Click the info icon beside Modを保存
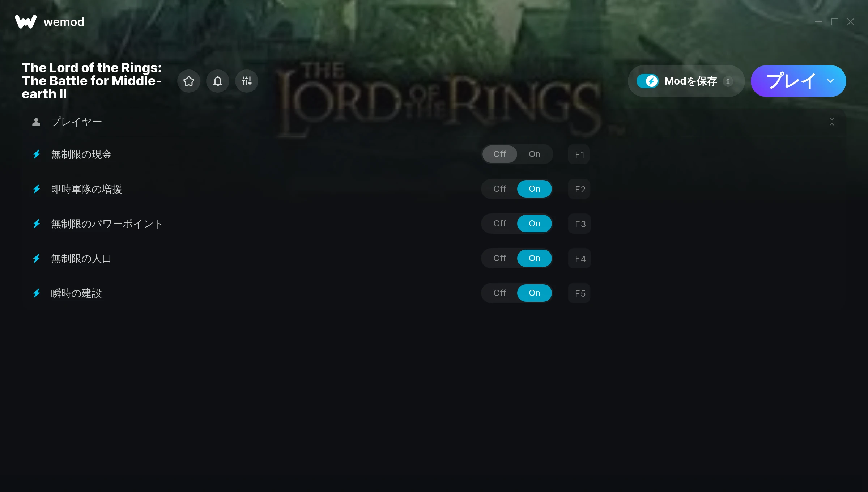Screen dimensions: 868x492 point(728,81)
